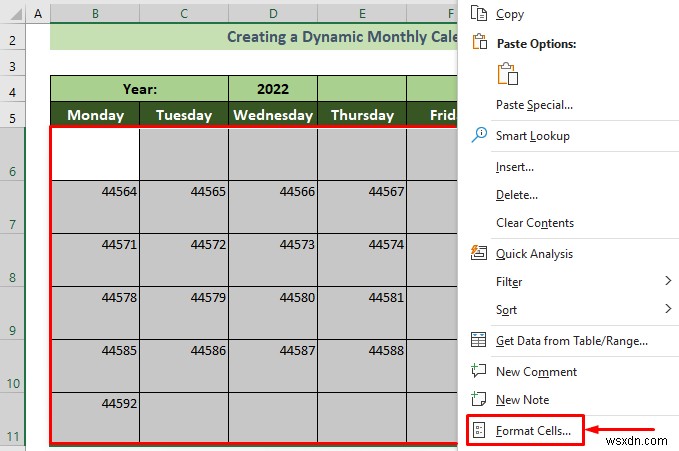
Task: Choose the Paste button under Paste Options
Action: click(508, 74)
